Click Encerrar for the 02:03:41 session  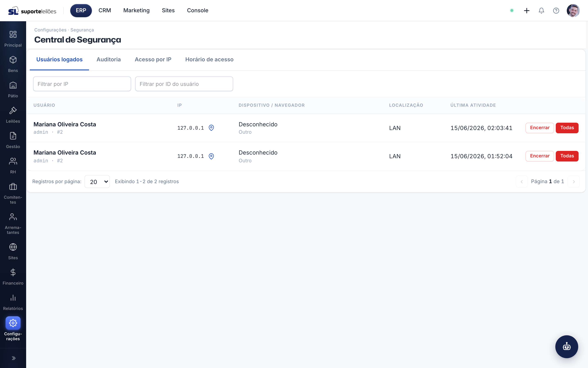coord(540,128)
